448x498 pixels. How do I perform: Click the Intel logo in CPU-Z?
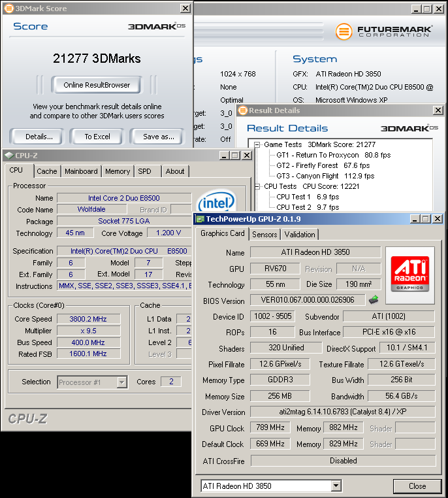click(x=217, y=201)
